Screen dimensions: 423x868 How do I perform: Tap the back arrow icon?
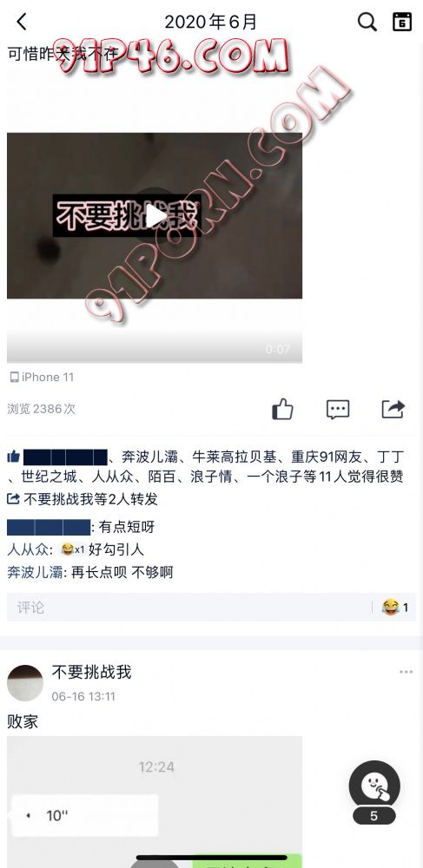pyautogui.click(x=22, y=23)
